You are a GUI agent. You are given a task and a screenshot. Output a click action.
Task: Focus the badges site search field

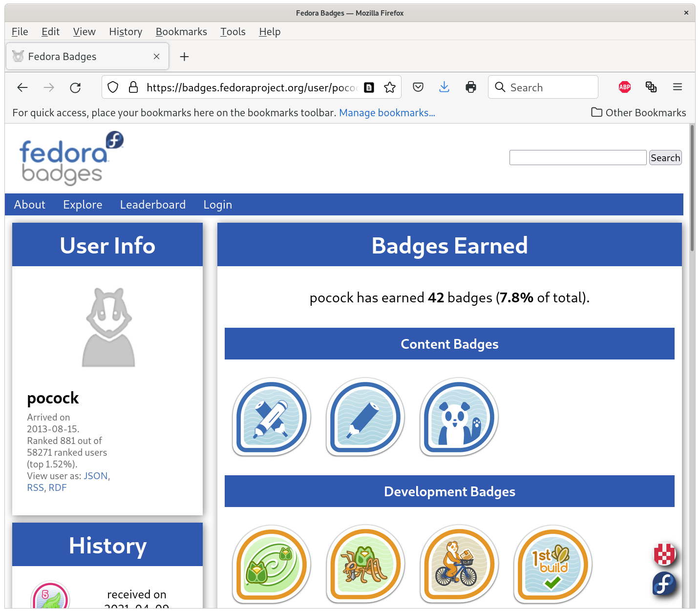click(578, 158)
